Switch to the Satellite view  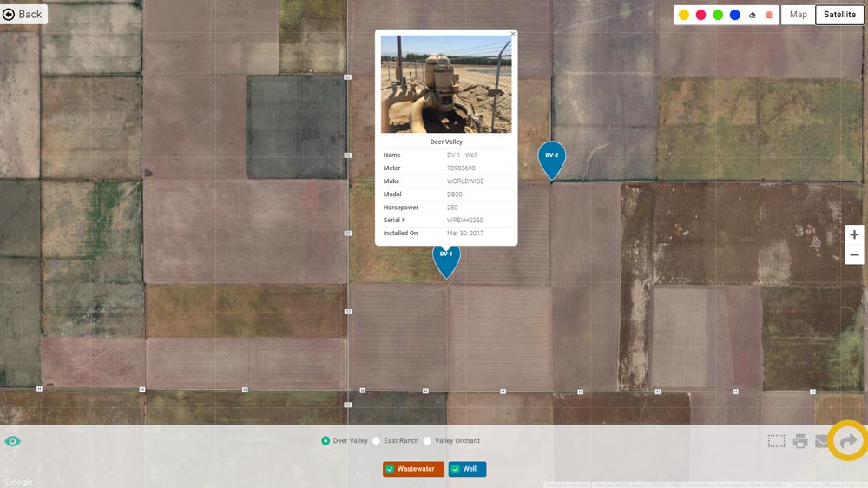click(839, 15)
